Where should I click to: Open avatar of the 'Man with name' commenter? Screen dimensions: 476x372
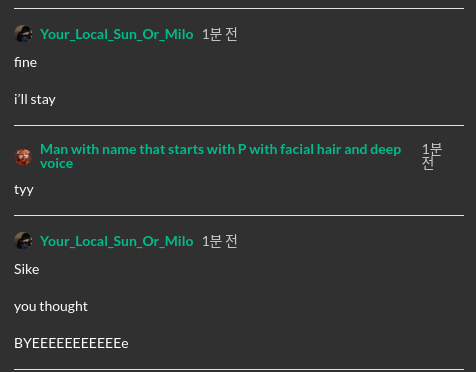[23, 156]
